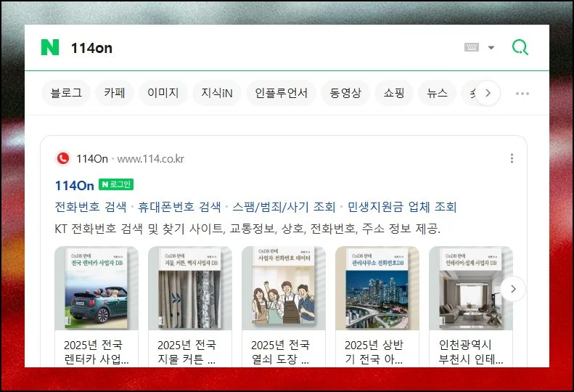This screenshot has width=574, height=392.
Task: Open the 114On title link
Action: [75, 185]
